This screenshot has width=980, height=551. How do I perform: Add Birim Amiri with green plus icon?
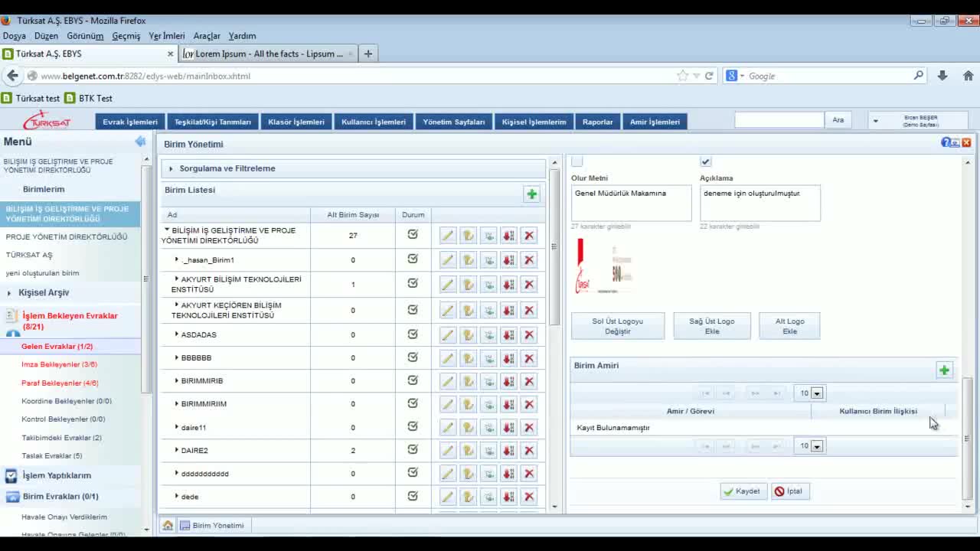(944, 370)
